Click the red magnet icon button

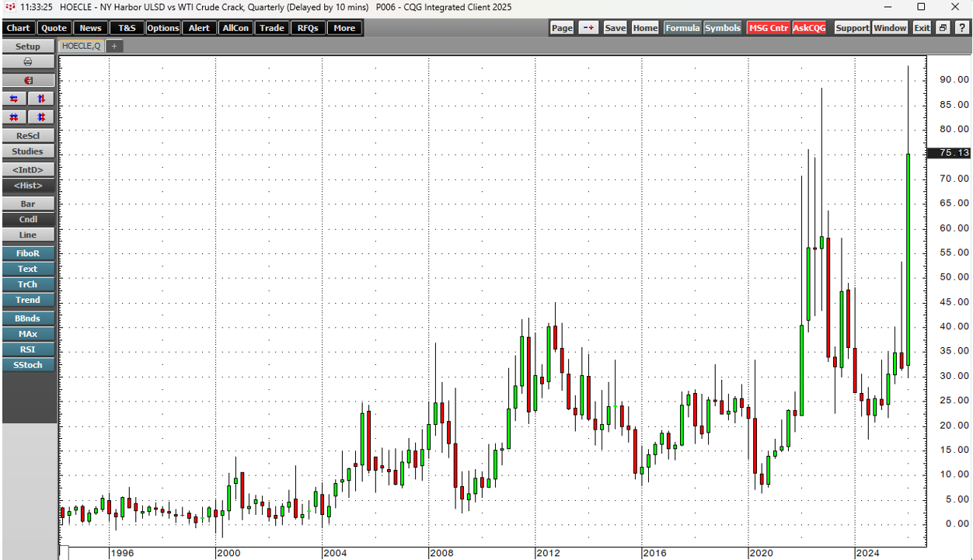point(28,81)
